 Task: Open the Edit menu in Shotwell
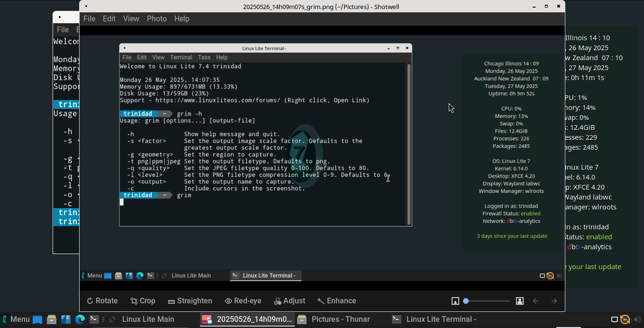[109, 18]
